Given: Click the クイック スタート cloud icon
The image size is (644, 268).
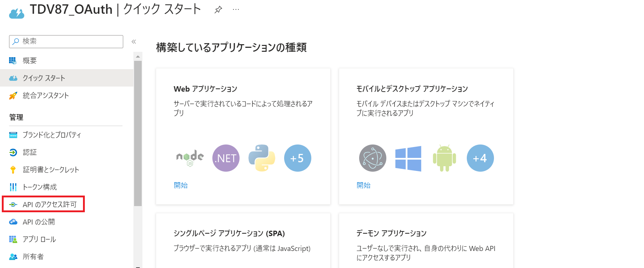Looking at the screenshot, I should pyautogui.click(x=13, y=78).
